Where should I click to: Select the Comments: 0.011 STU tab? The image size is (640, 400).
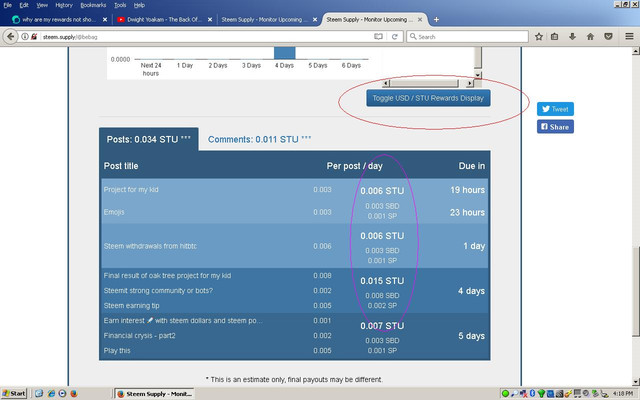260,139
